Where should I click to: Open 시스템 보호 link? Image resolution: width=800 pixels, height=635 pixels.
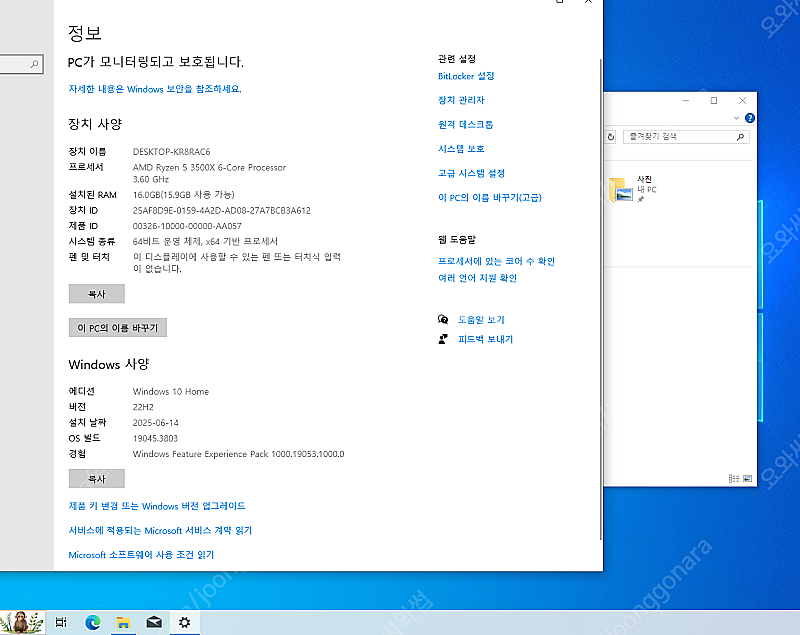(x=461, y=149)
